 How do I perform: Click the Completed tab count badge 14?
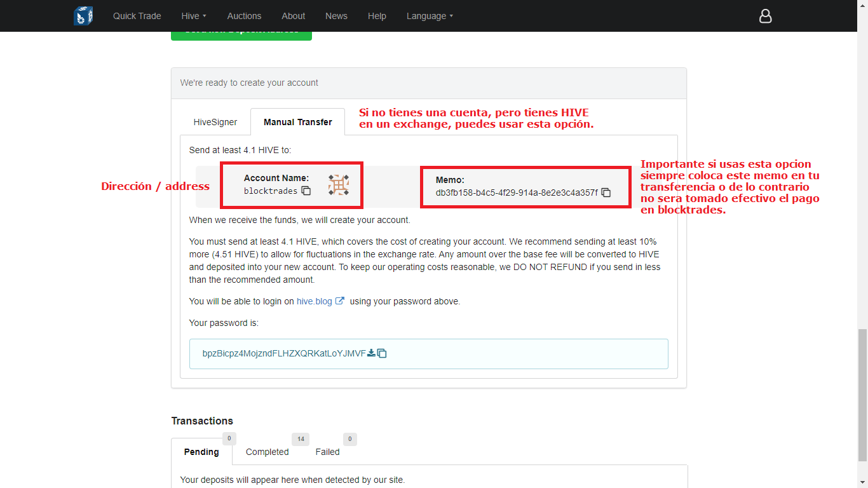point(300,439)
